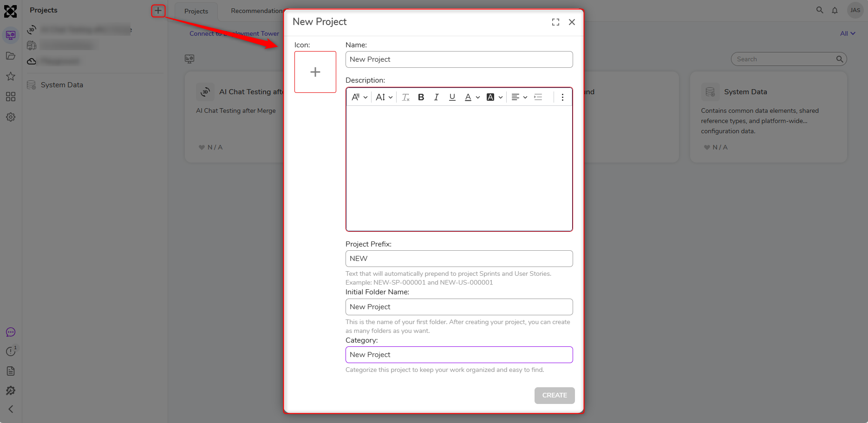Screen dimensions: 868x423
Task: Click the text alignment icon
Action: 515,97
